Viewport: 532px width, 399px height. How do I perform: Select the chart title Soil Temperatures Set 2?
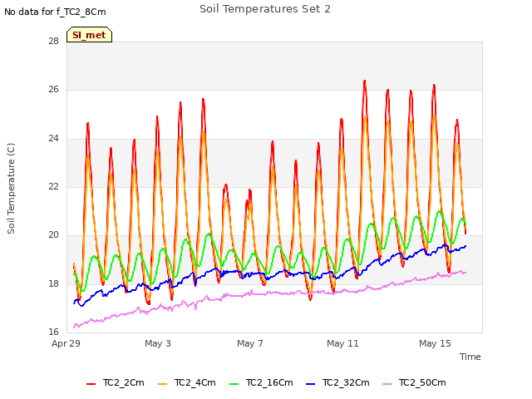click(x=265, y=9)
